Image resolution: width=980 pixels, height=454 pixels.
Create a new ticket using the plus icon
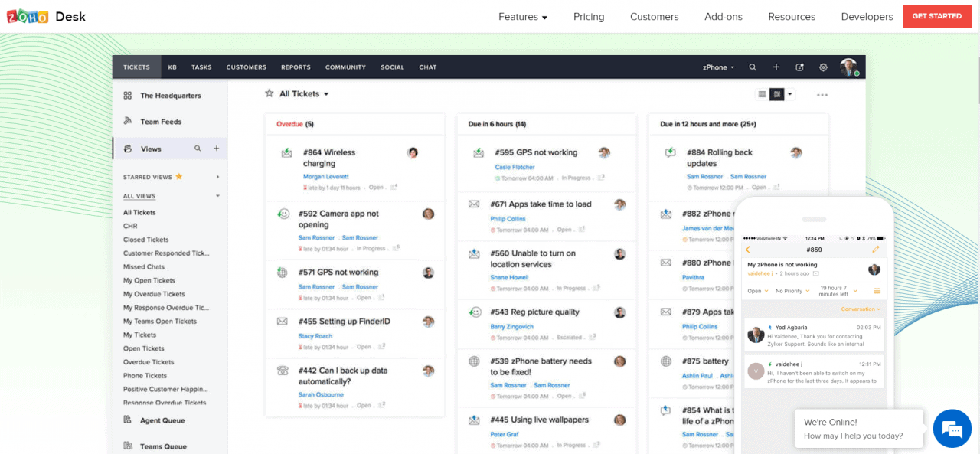[x=776, y=67]
